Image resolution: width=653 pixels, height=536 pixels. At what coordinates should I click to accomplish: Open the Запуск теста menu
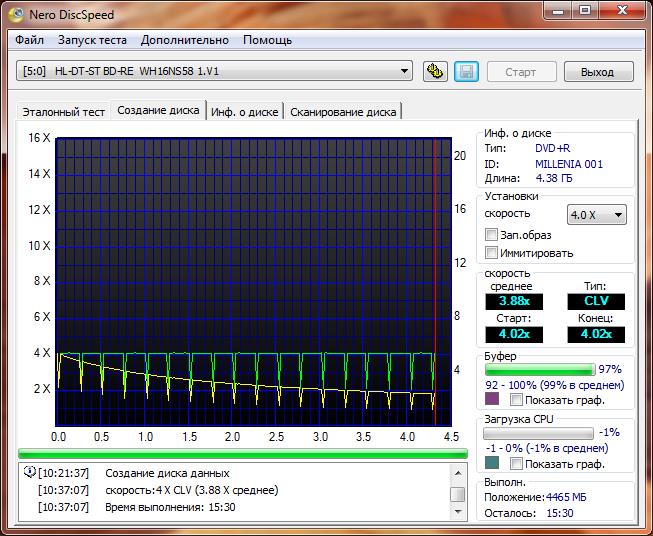pyautogui.click(x=92, y=40)
